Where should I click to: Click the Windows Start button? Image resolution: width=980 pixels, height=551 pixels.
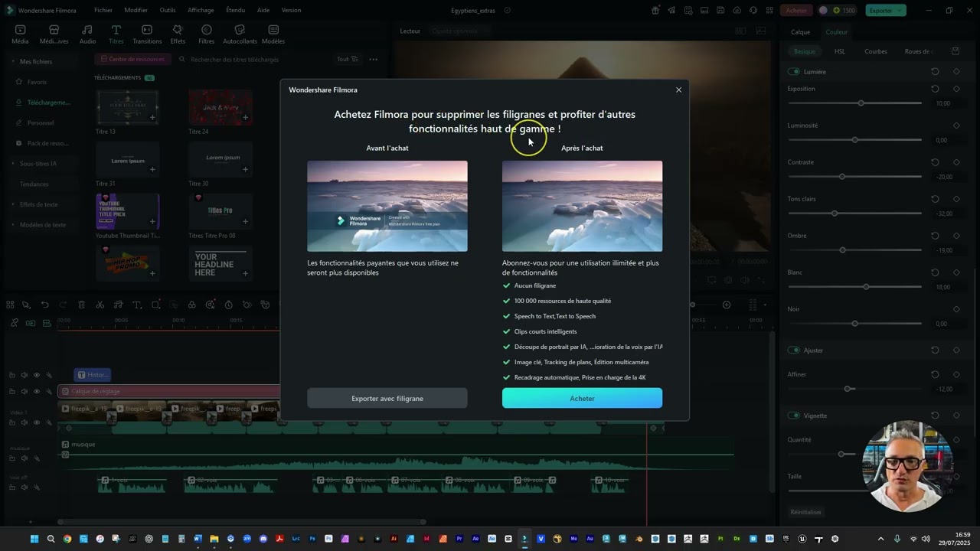coord(34,539)
